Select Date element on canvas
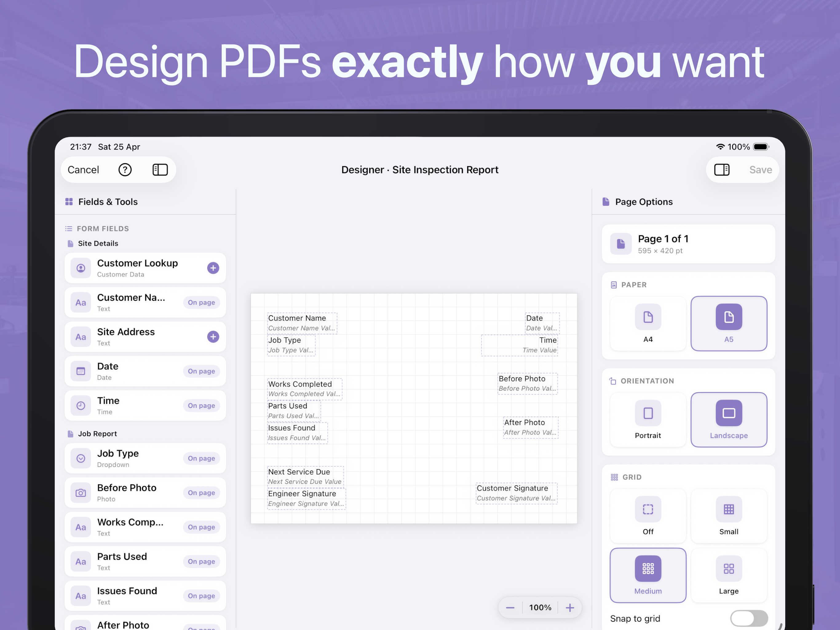The width and height of the screenshot is (840, 630). coord(542,323)
